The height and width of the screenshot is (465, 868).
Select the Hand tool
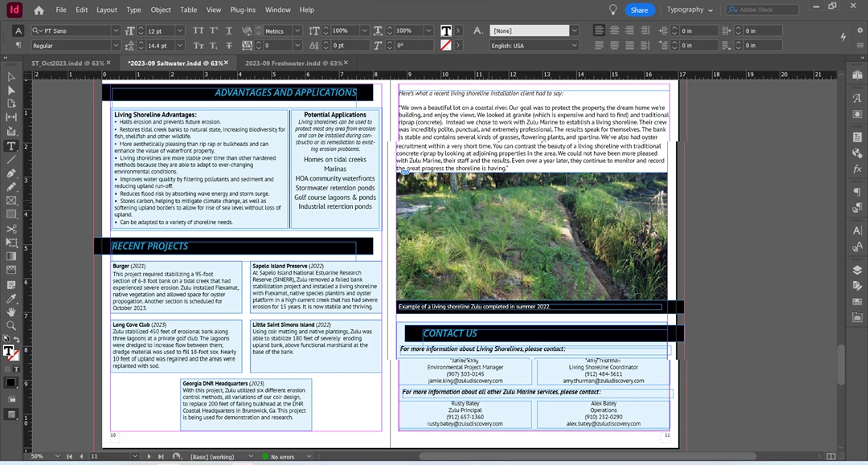[x=11, y=312]
